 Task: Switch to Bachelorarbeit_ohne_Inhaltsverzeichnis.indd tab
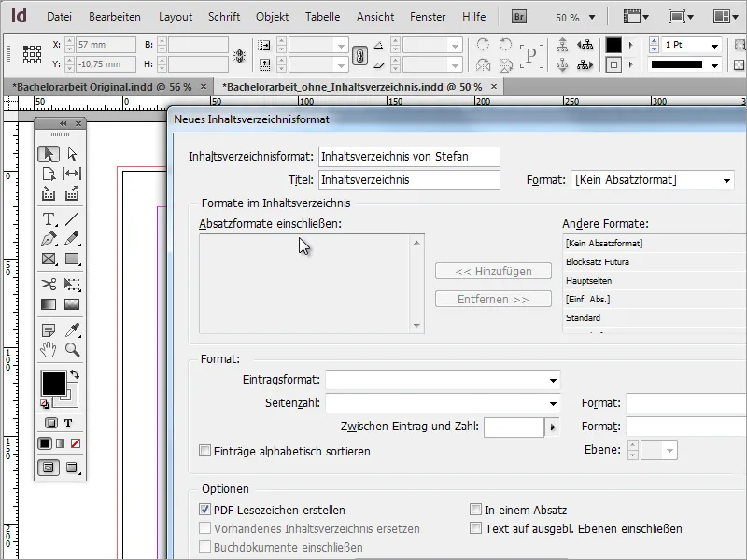tap(355, 87)
